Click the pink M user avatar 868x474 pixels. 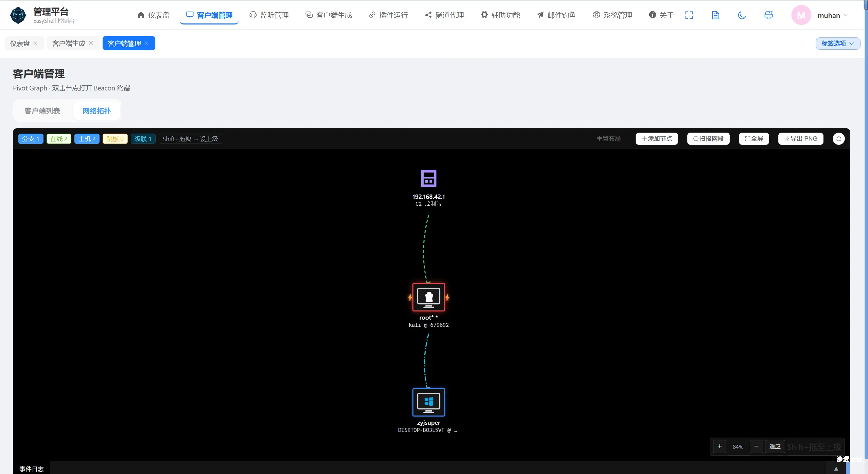pos(801,15)
